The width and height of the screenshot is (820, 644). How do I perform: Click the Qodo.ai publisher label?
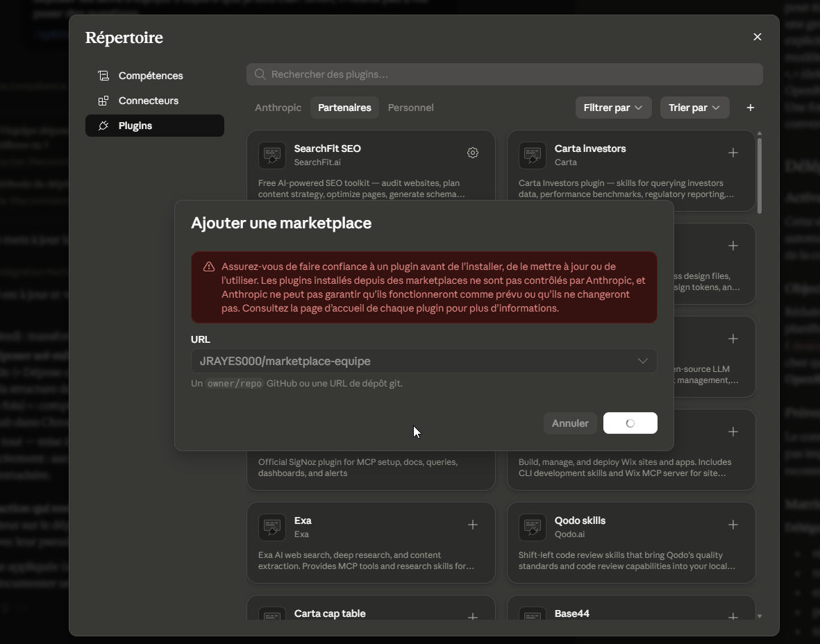tap(569, 535)
